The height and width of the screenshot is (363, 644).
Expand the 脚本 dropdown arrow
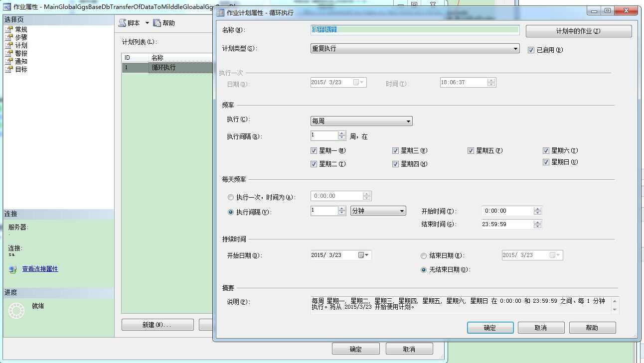[x=147, y=23]
